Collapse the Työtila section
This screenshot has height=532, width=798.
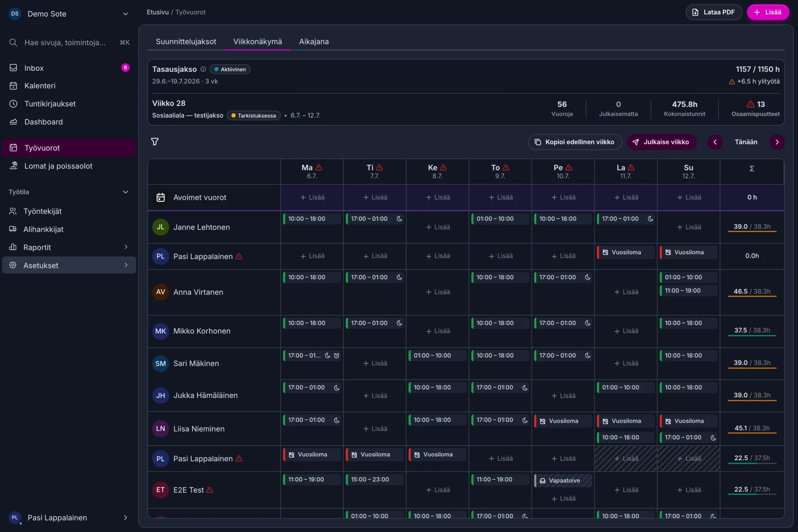[126, 192]
